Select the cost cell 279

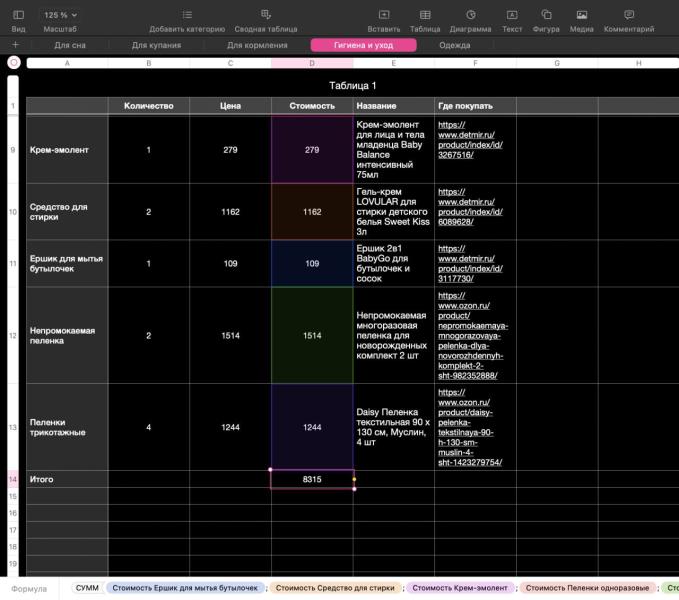[312, 150]
